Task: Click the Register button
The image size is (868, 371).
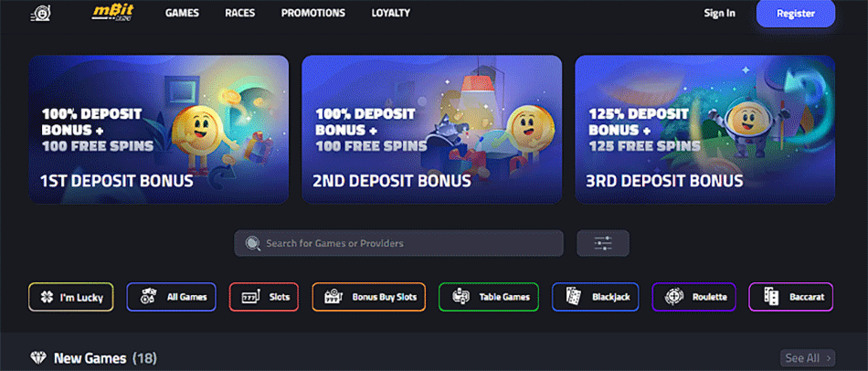Action: (x=796, y=14)
